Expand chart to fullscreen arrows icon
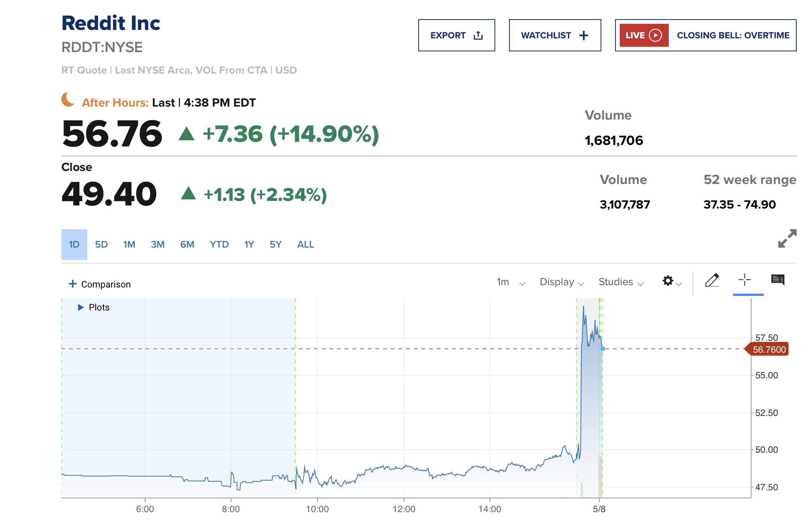The width and height of the screenshot is (812, 529). point(787,239)
